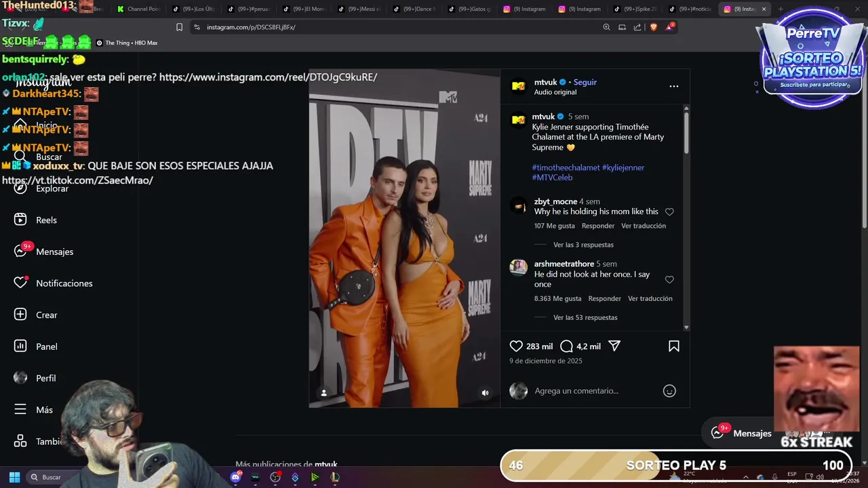Show tagged people icon on the video

(323, 392)
